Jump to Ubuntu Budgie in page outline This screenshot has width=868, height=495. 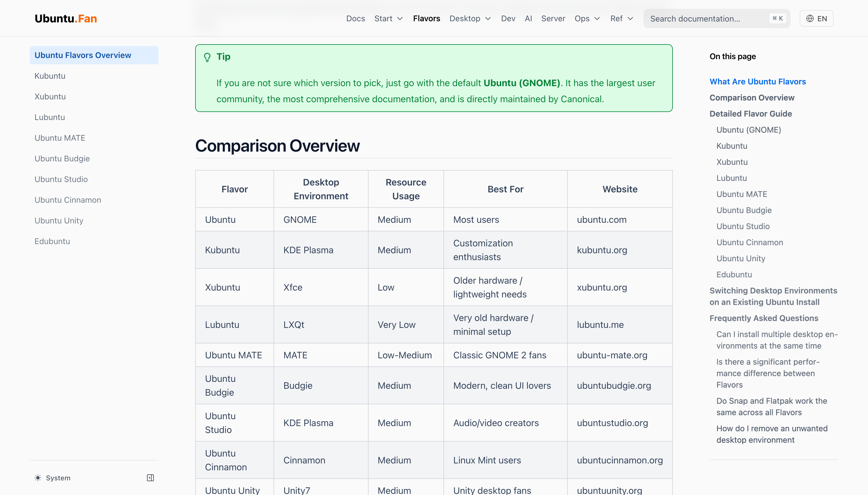(x=744, y=210)
